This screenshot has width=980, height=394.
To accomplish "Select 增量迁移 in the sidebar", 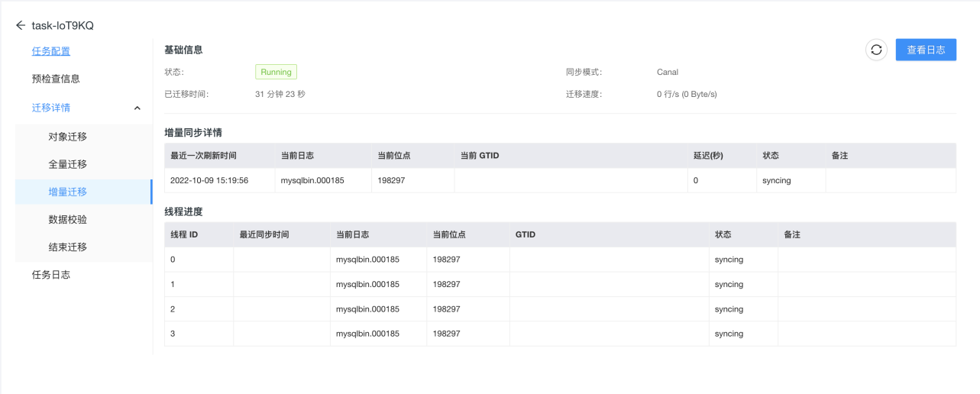I will click(x=68, y=192).
